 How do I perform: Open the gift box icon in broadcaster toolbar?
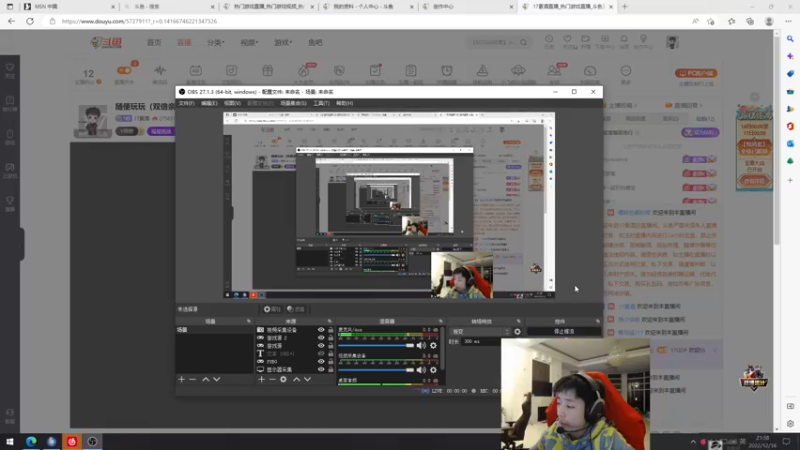coord(268,71)
